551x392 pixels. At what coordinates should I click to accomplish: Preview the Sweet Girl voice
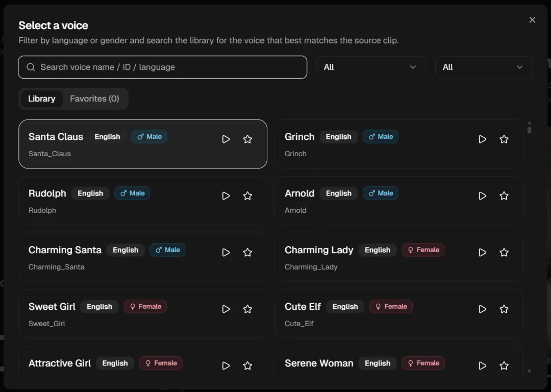pos(226,309)
